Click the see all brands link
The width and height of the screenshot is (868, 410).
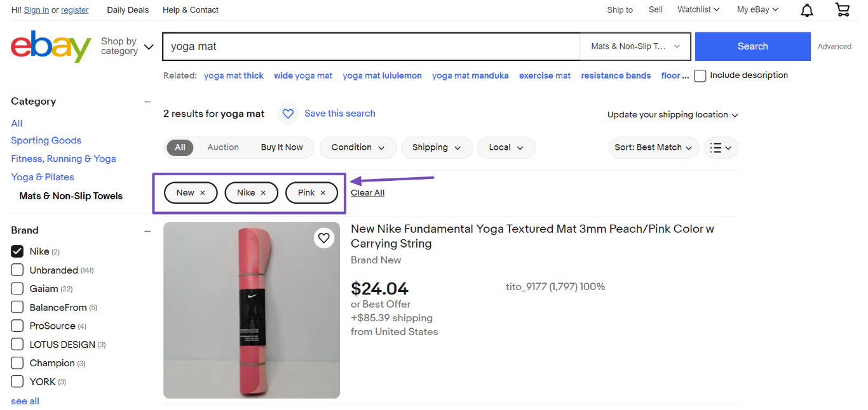[25, 401]
